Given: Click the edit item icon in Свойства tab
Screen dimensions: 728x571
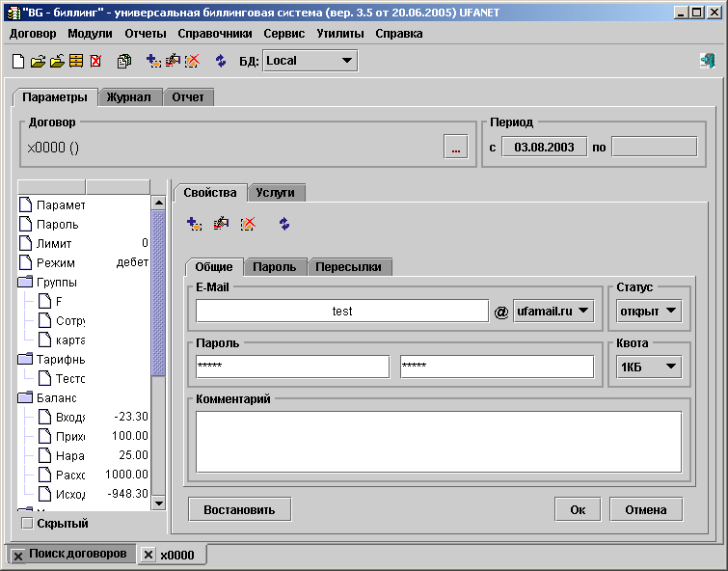Looking at the screenshot, I should [221, 224].
